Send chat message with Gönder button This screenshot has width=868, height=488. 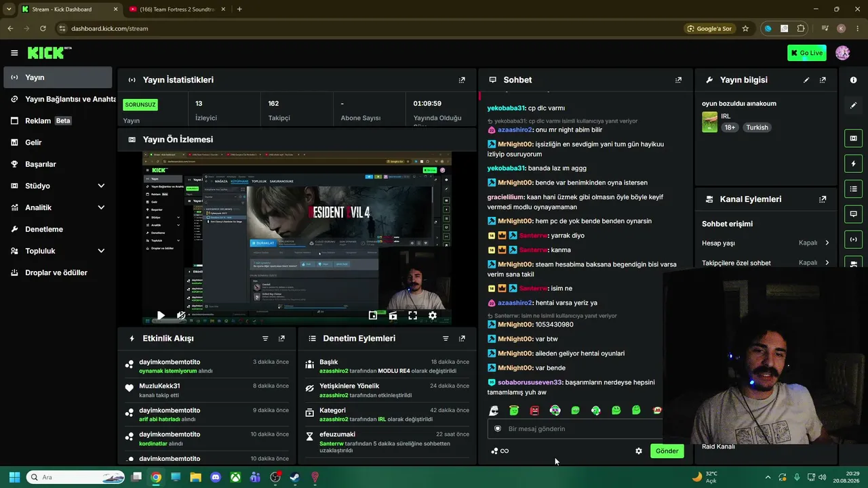[667, 451]
